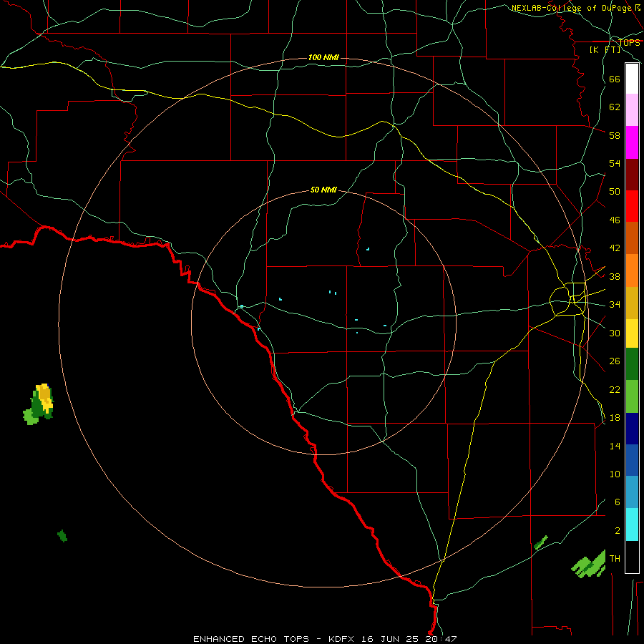
Task: Click the magenta legend swatch
Action: 632,142
